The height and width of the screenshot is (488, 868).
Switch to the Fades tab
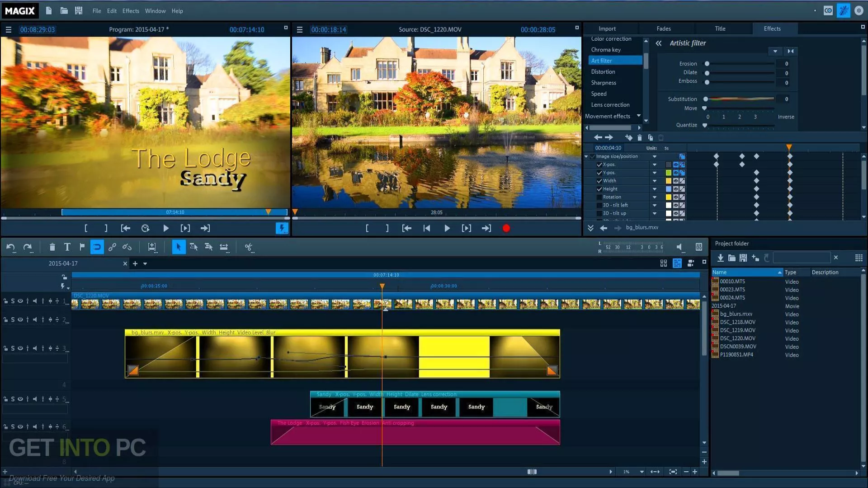[663, 28]
